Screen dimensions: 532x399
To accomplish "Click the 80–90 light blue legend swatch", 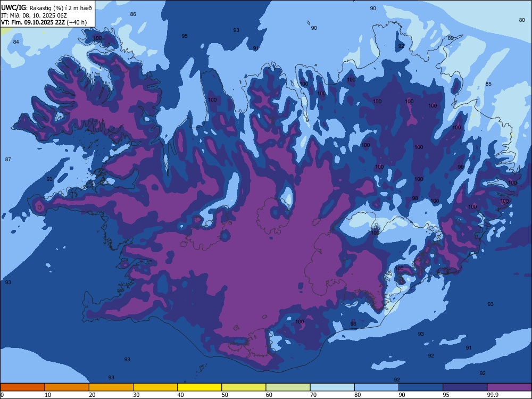I will [377, 387].
